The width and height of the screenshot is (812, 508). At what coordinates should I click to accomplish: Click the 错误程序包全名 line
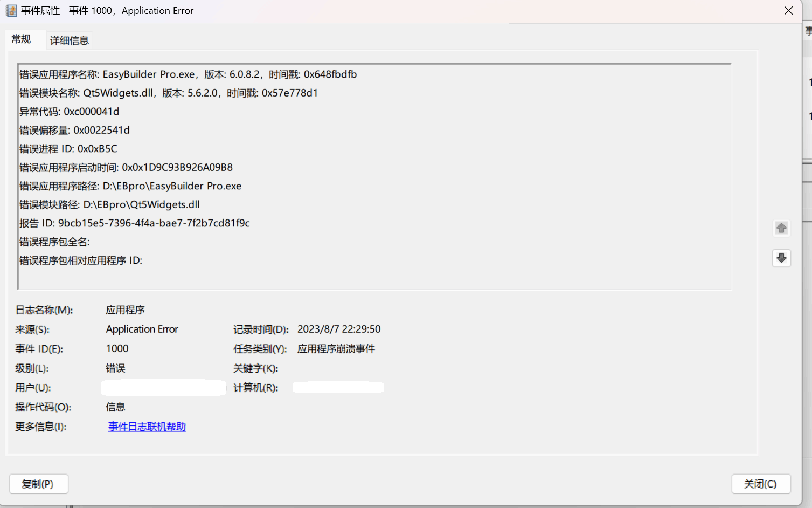pos(54,242)
